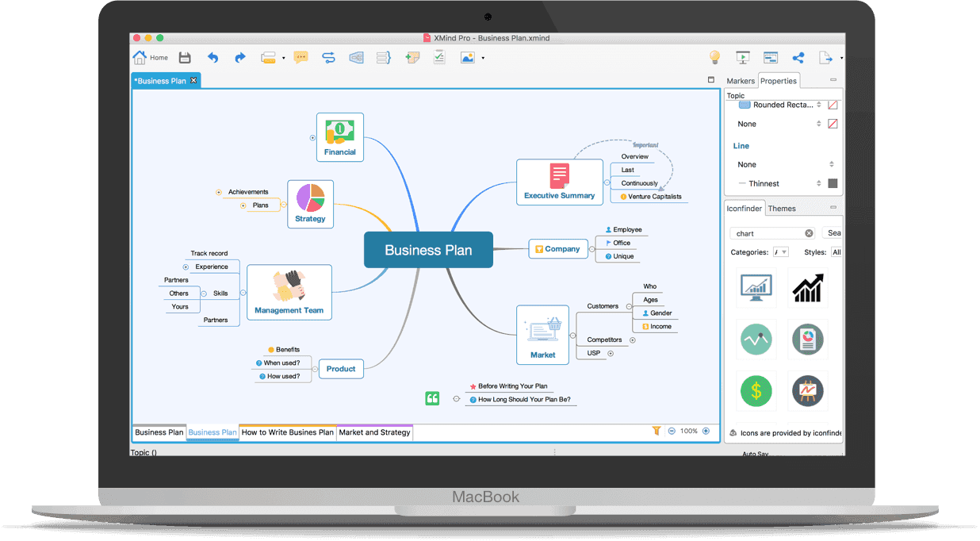Switch to the Markers tab
Image resolution: width=980 pixels, height=541 pixels.
point(741,81)
